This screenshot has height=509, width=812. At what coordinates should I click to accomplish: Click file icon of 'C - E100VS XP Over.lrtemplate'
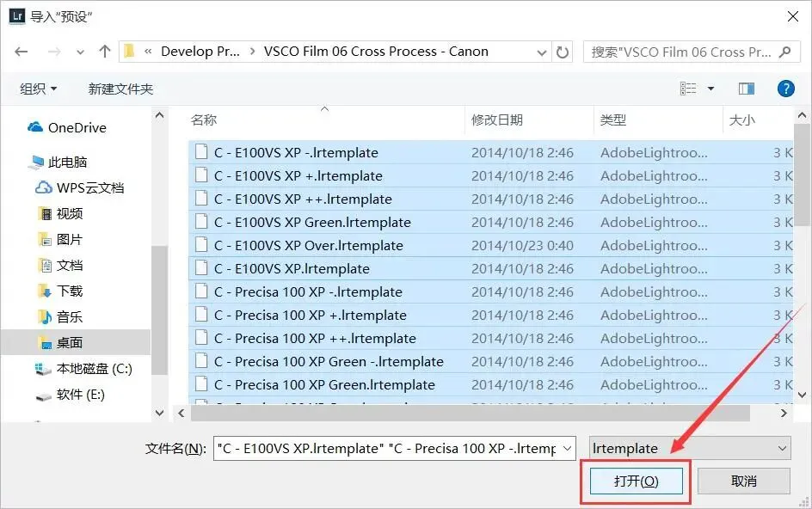tap(201, 245)
